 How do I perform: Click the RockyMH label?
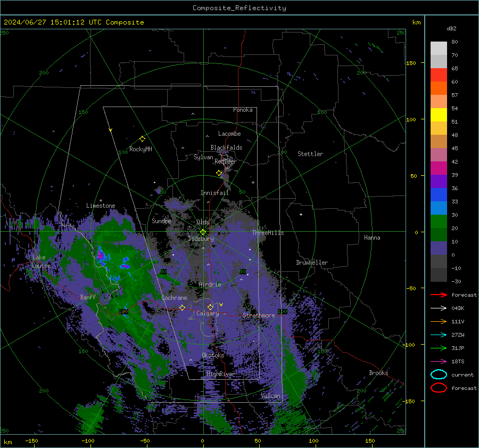[x=141, y=149]
